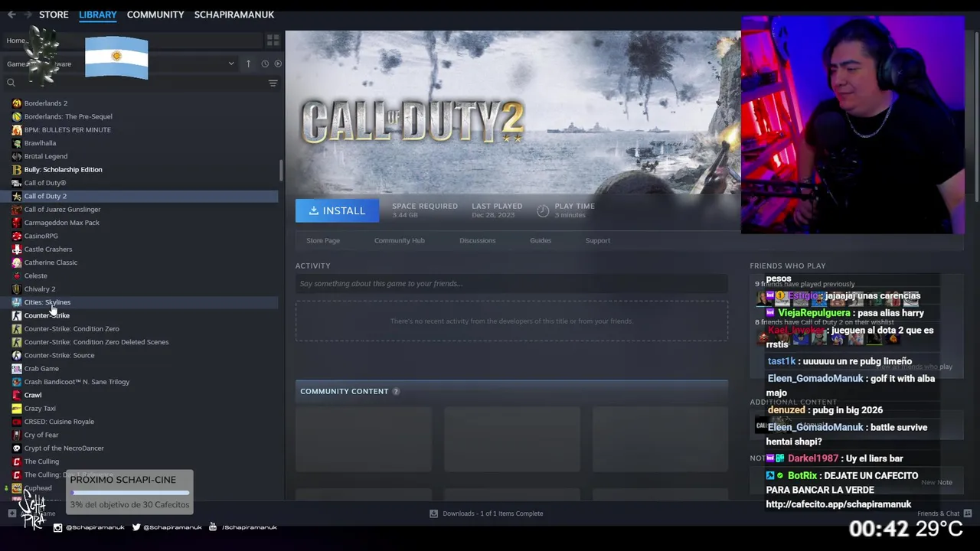The height and width of the screenshot is (551, 980).
Task: Open the SCHAPIRAMANUK profile menu
Action: click(234, 15)
